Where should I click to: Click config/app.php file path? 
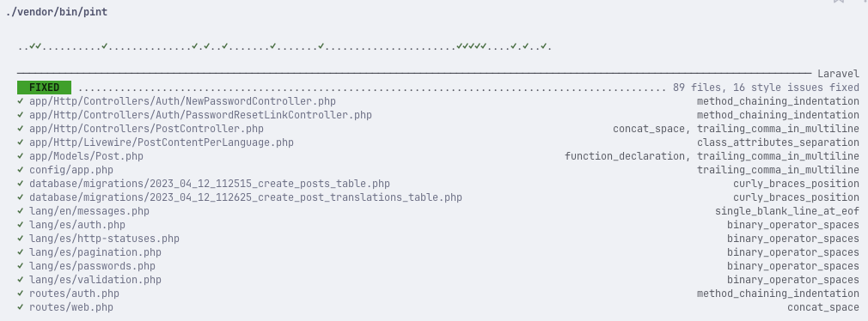tap(70, 170)
